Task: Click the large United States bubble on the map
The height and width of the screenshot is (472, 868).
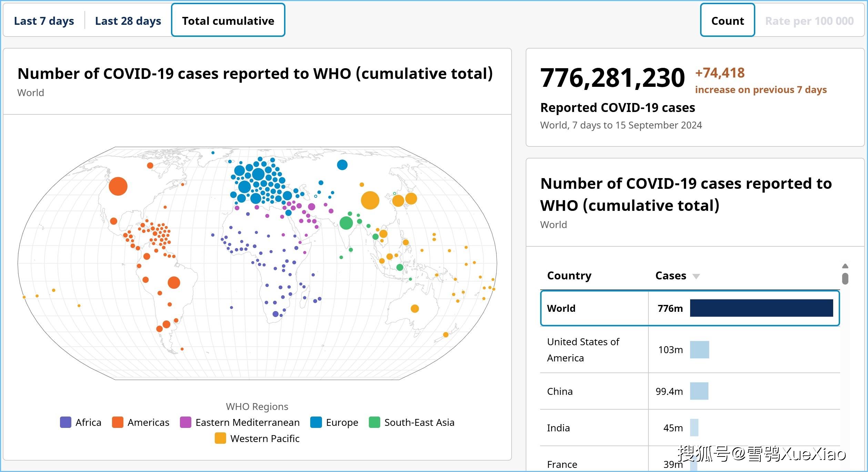Action: [x=118, y=186]
